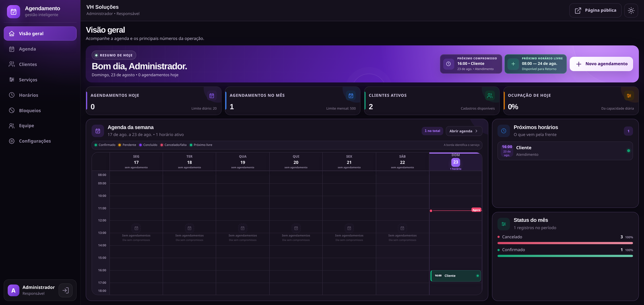Go to Clientes in the sidebar
The height and width of the screenshot is (305, 644).
(x=40, y=64)
